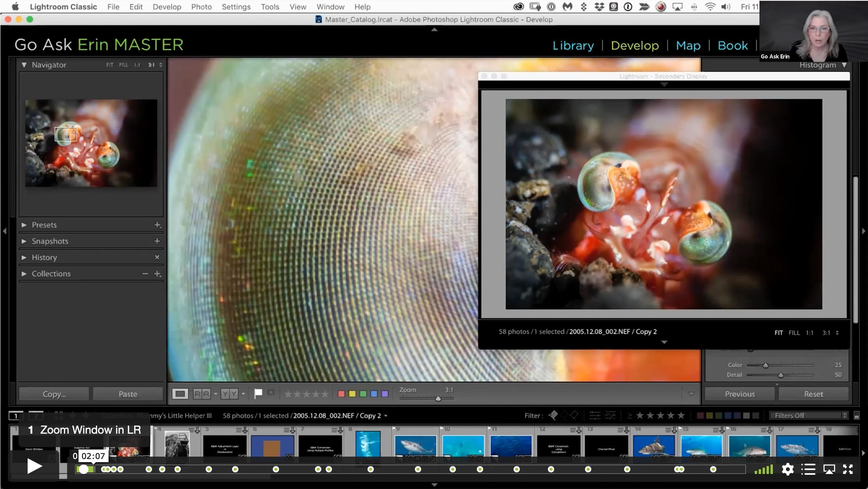868x489 pixels.
Task: Open the File menu
Action: point(113,7)
